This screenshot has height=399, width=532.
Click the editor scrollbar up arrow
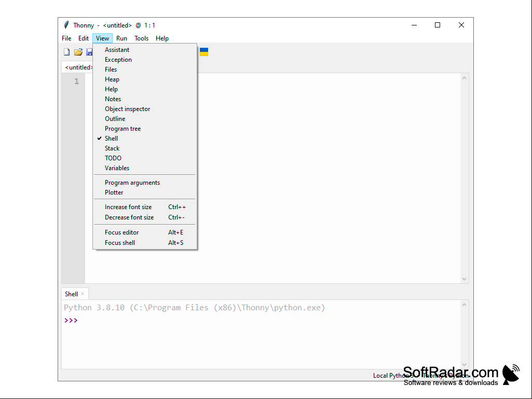pyautogui.click(x=464, y=78)
